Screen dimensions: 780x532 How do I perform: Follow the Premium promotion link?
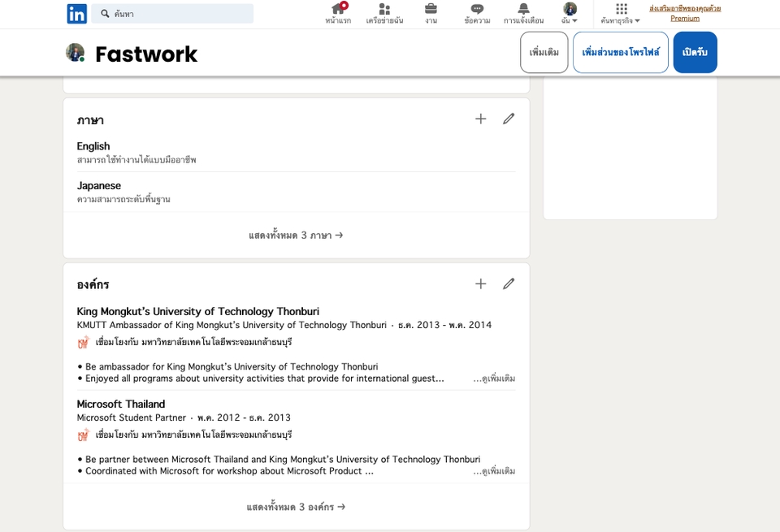[x=685, y=14]
